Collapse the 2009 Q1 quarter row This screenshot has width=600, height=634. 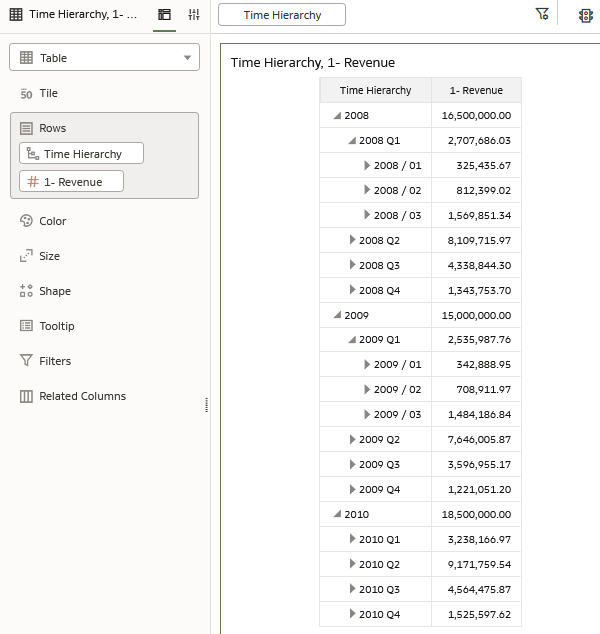[x=352, y=340]
